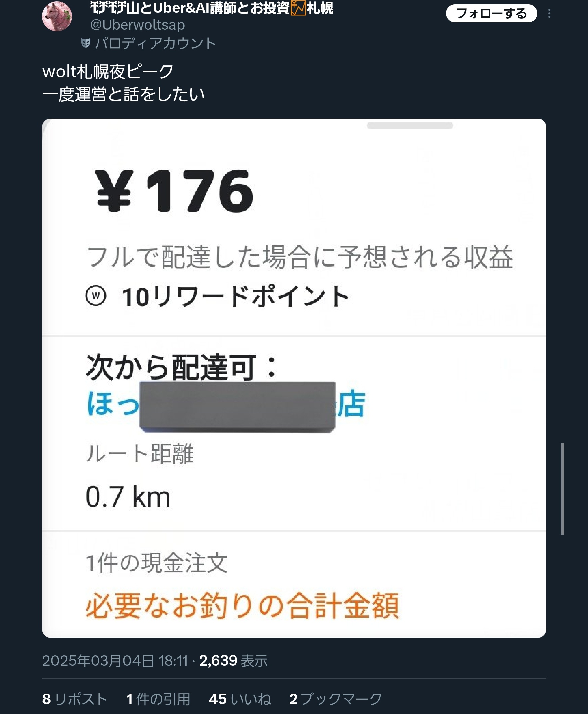Click the vertical scrollbar in the image
This screenshot has width=588, height=714.
coord(563,488)
